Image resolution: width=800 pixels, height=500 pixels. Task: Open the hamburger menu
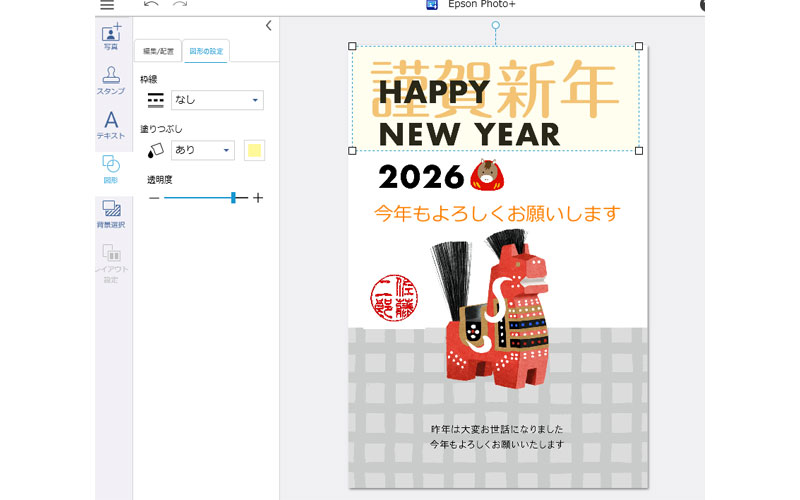(107, 5)
